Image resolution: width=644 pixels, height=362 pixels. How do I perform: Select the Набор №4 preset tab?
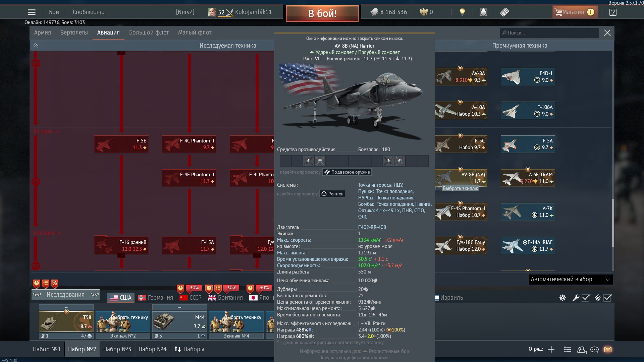tap(153, 349)
